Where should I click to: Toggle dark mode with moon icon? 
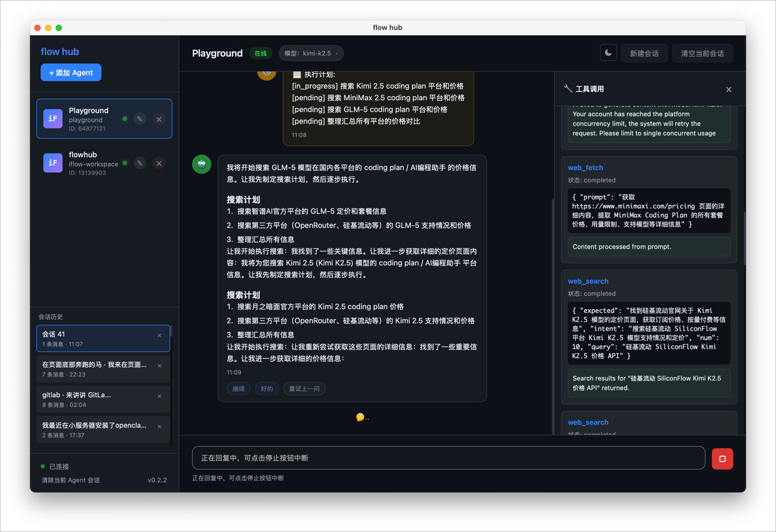(608, 53)
